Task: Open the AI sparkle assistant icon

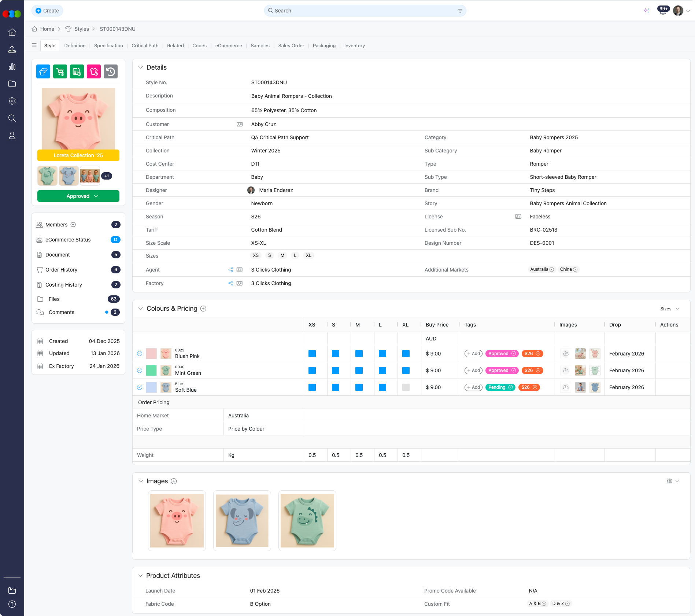Action: coord(646,11)
